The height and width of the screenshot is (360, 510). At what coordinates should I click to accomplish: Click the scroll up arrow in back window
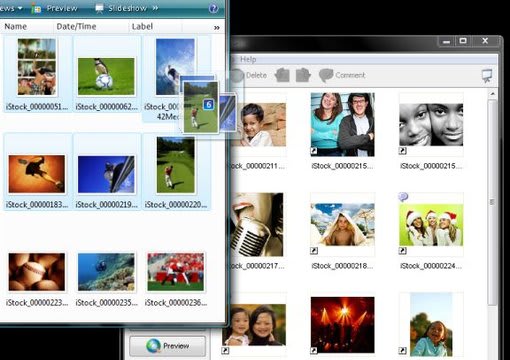[x=492, y=94]
